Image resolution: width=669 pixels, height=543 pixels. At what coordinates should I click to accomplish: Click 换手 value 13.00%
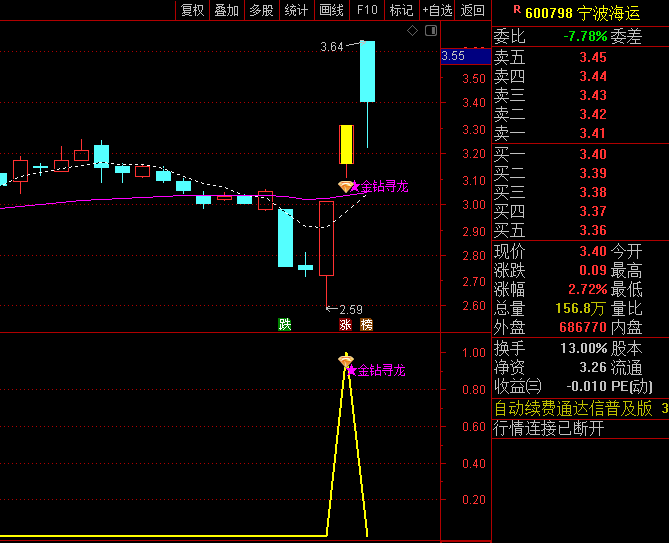click(584, 348)
